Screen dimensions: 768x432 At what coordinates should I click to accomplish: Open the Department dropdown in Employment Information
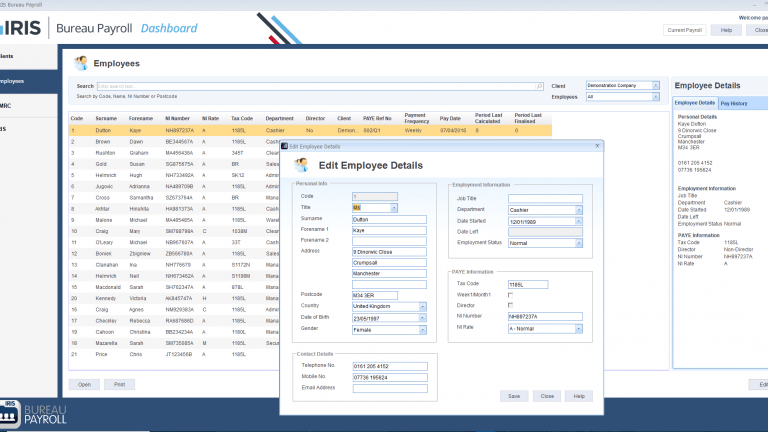[x=578, y=210]
